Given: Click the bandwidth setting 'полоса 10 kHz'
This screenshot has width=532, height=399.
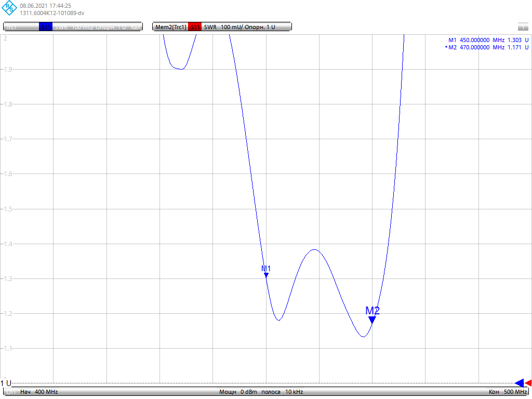Looking at the screenshot, I should 282,392.
